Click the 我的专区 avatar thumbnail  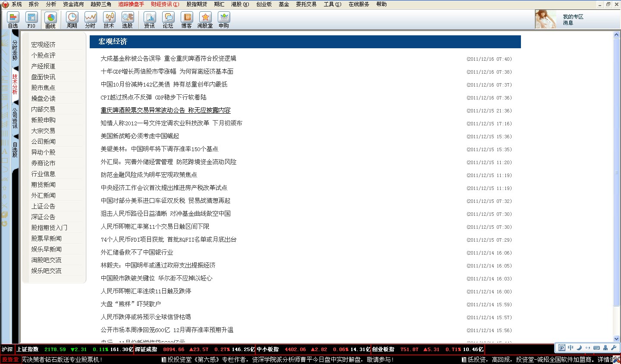point(546,20)
